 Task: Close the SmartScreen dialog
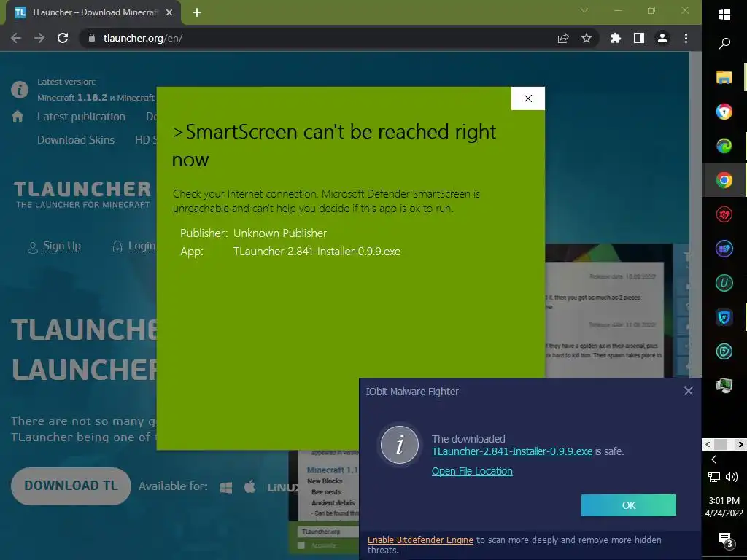click(528, 98)
